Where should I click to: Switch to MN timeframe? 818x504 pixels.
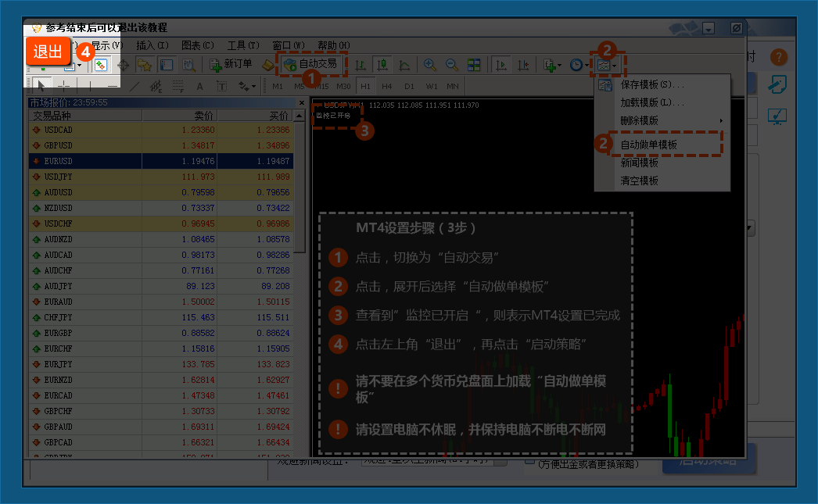453,86
